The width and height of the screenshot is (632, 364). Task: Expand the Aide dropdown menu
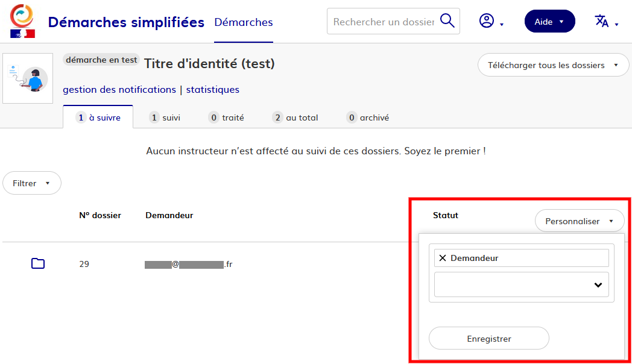click(x=549, y=22)
